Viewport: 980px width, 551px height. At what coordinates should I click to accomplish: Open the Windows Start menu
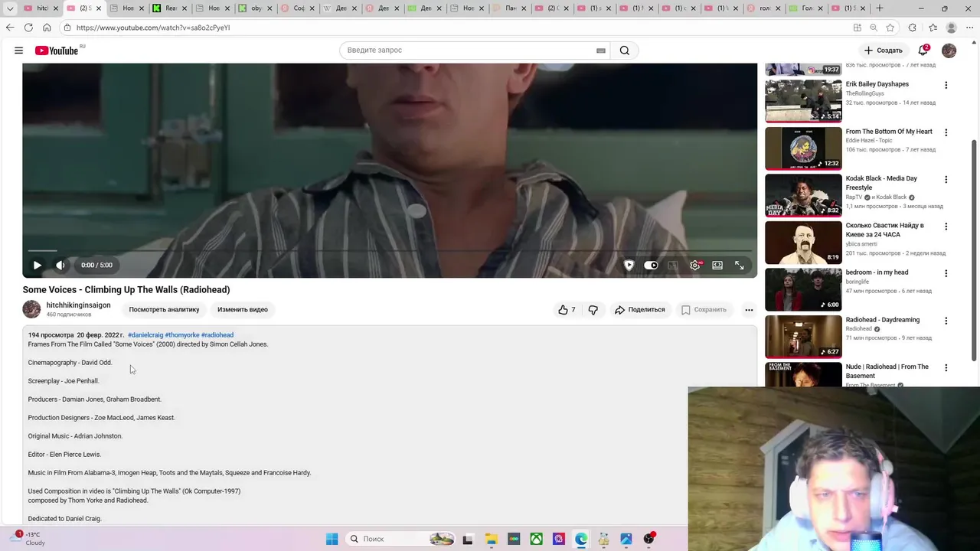click(332, 539)
